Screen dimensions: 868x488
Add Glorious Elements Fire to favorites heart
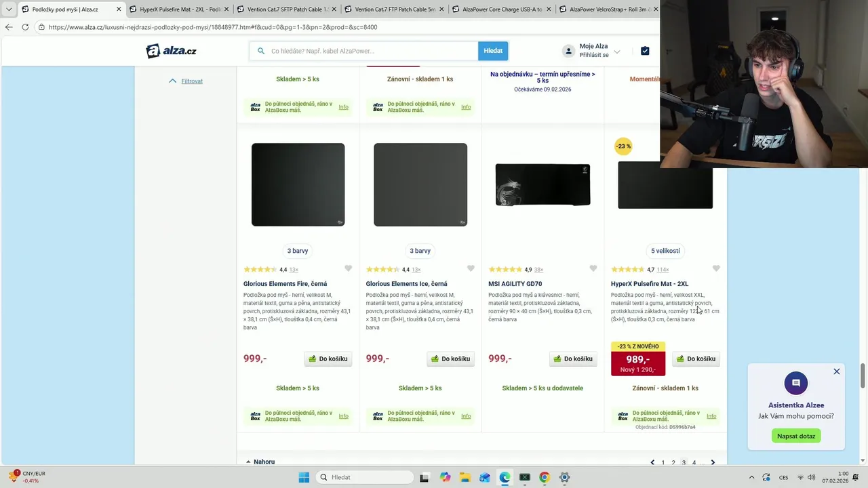click(x=349, y=268)
